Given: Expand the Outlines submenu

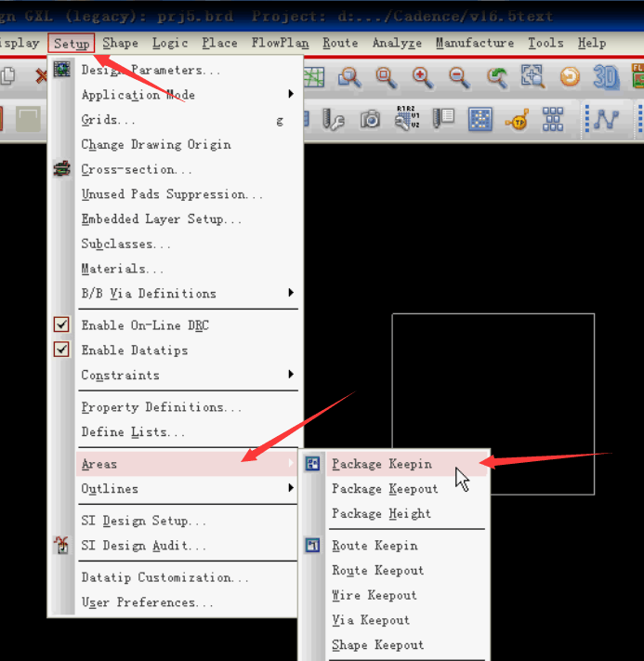Looking at the screenshot, I should [x=187, y=489].
